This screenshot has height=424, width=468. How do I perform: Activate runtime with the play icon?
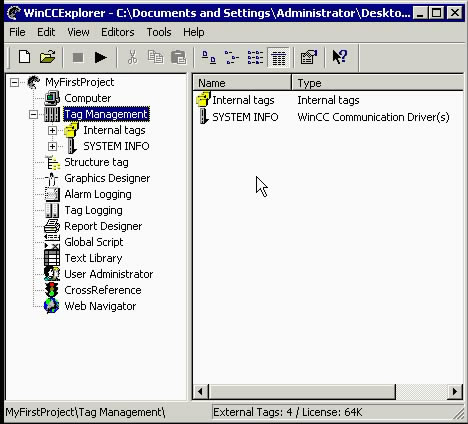coord(100,57)
